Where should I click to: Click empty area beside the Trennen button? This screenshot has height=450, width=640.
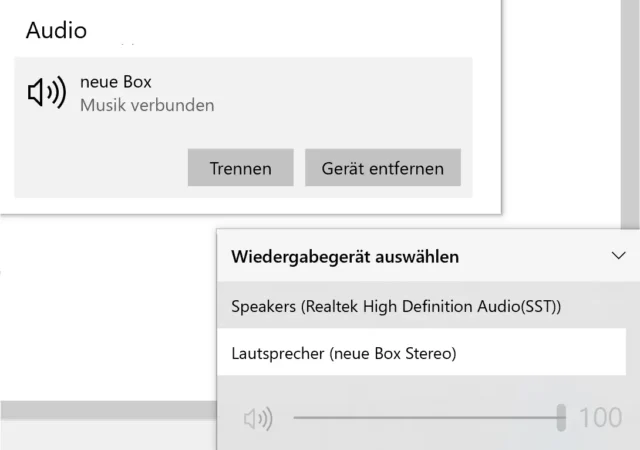100,168
